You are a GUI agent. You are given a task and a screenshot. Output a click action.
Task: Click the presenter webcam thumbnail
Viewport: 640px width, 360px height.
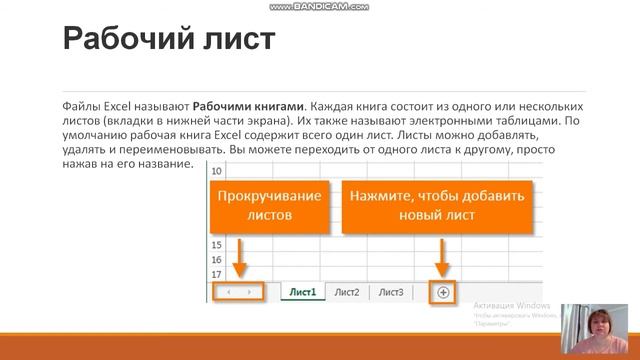(x=594, y=329)
